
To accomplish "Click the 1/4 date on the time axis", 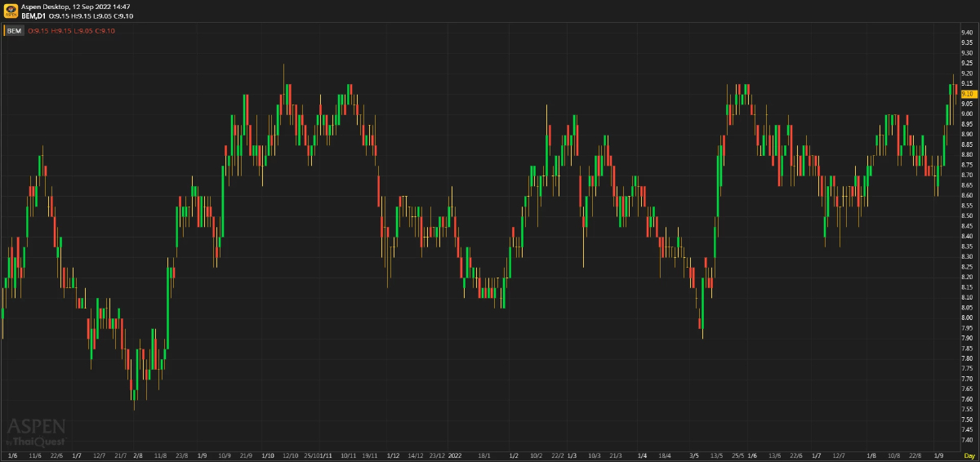I will pos(642,455).
